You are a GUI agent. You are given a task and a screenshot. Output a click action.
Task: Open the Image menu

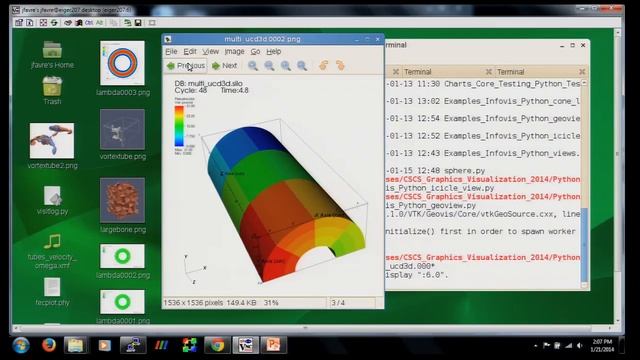[x=234, y=51]
